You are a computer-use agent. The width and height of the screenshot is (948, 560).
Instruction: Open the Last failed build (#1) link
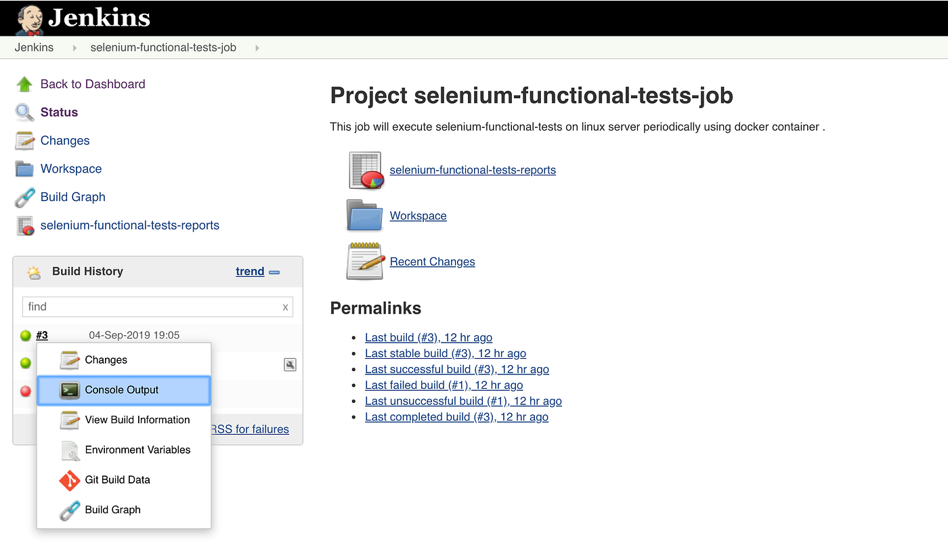pos(444,385)
